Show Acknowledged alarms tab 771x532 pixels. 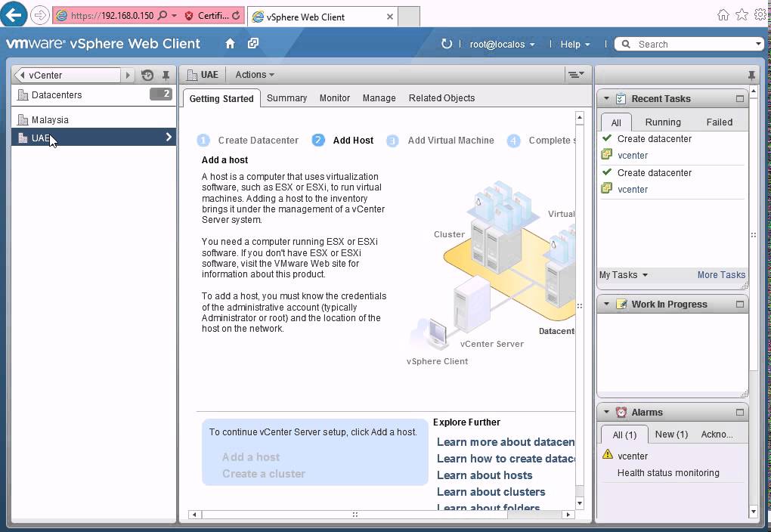(717, 435)
